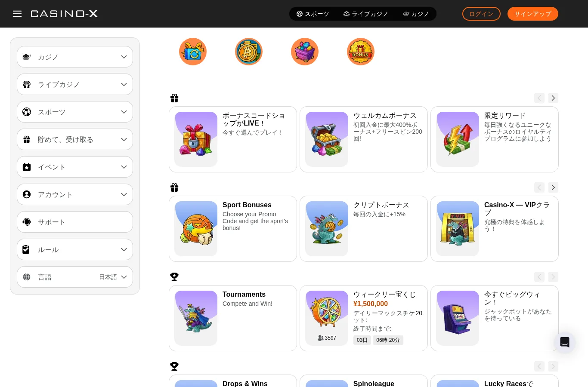Screen dimensions: 588x387
Task: Click the trophy icon above Tournaments row
Action: pos(174,277)
